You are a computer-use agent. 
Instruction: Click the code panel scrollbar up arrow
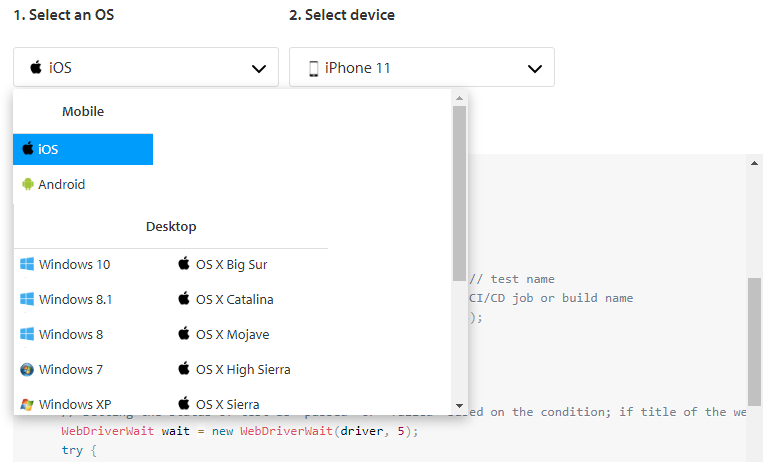755,163
